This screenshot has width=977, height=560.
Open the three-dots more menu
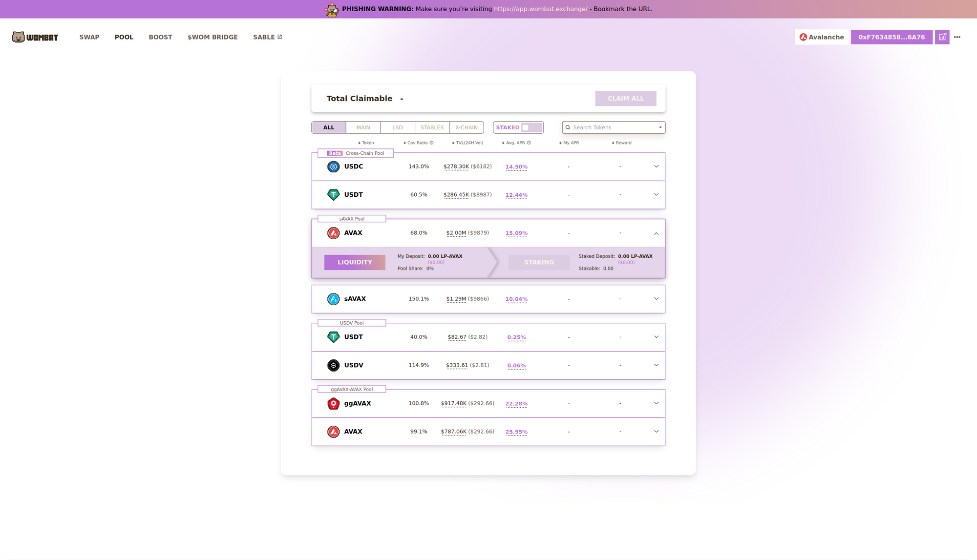957,37
